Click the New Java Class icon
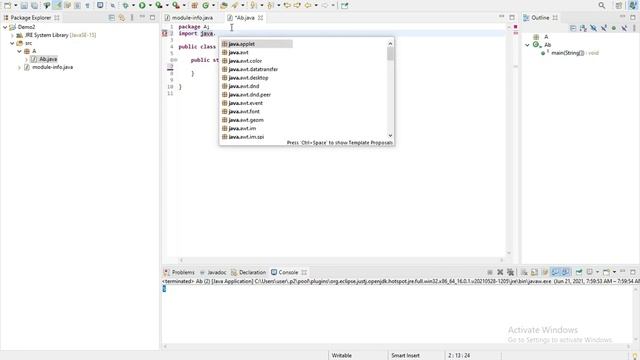The width and height of the screenshot is (640, 360). tap(206, 5)
